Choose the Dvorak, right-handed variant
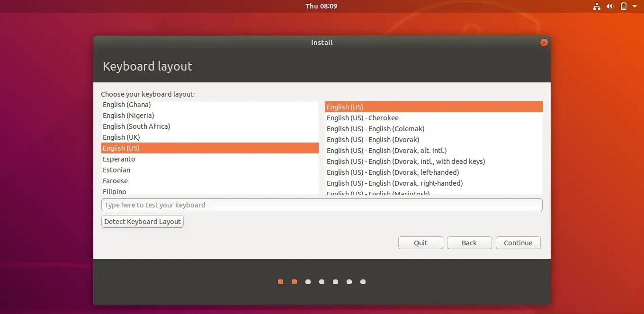The width and height of the screenshot is (644, 314). [x=434, y=183]
